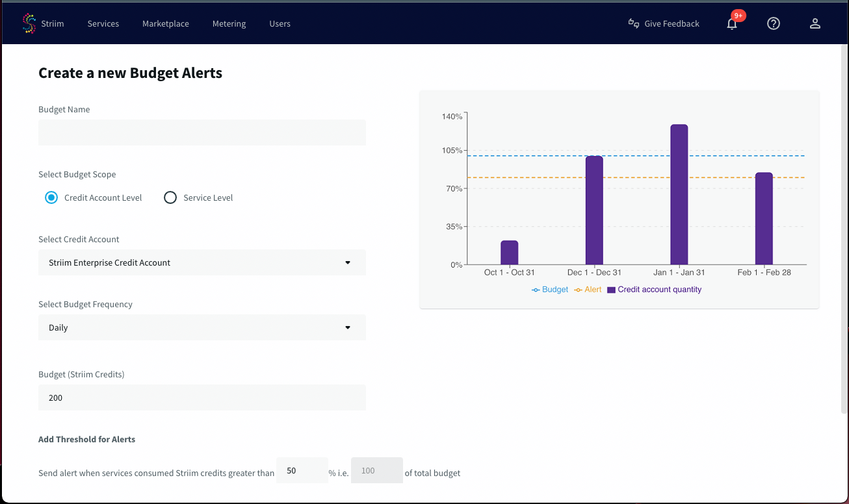Click the '35%' chart axis label
The width and height of the screenshot is (849, 504).
[454, 227]
